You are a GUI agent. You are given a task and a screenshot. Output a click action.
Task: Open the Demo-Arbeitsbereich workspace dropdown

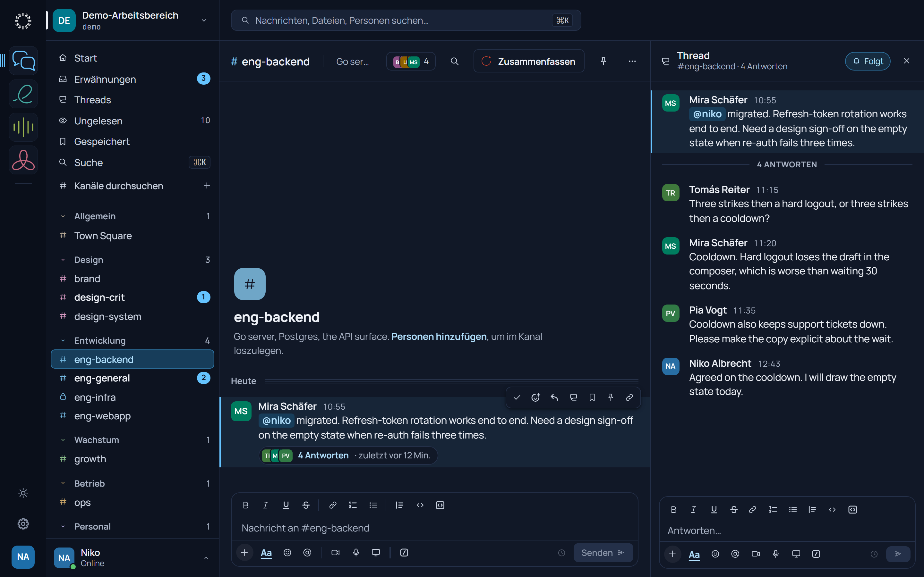[x=204, y=21]
